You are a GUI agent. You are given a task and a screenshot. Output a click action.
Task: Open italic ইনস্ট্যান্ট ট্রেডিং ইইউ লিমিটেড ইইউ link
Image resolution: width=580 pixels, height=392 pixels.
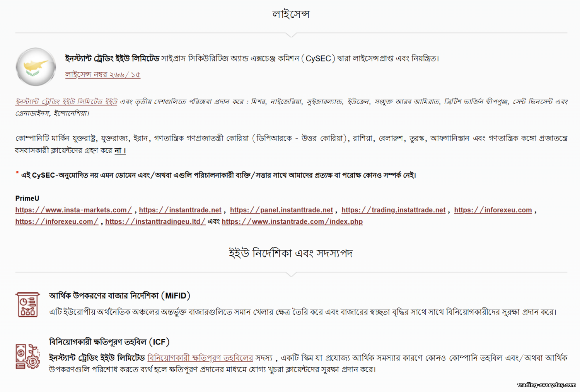67,102
